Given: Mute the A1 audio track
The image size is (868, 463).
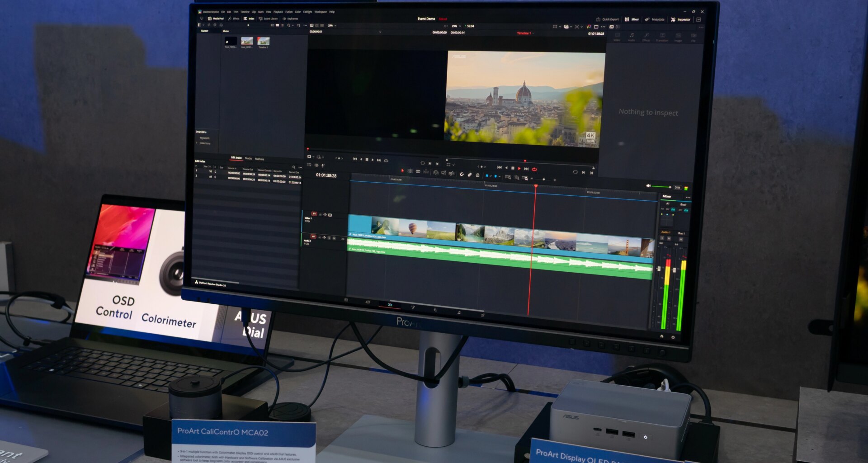Looking at the screenshot, I should click(334, 238).
